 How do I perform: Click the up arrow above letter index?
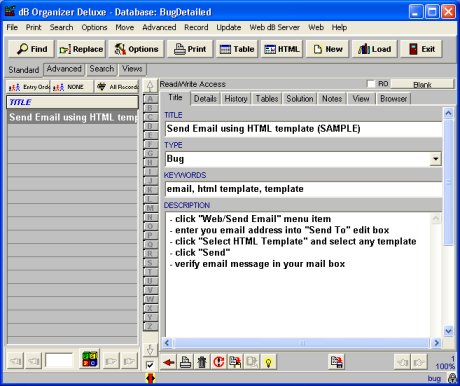coord(150,86)
